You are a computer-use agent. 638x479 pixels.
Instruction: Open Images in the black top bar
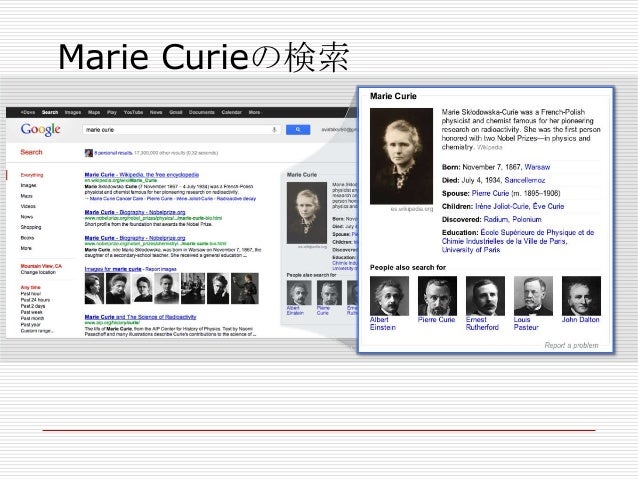click(73, 112)
